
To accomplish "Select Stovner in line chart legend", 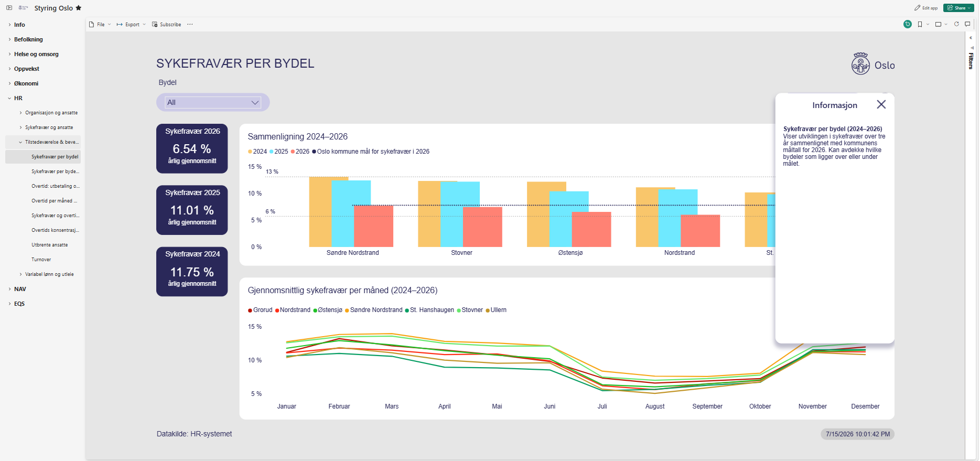I will [x=470, y=310].
